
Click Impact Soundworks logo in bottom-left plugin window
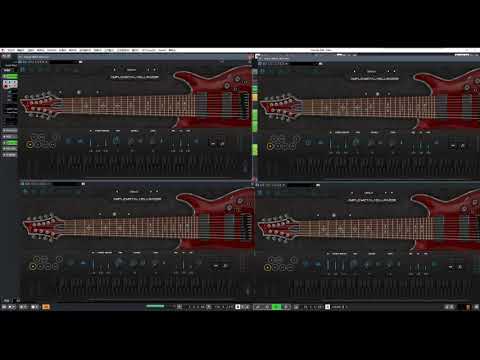click(137, 199)
